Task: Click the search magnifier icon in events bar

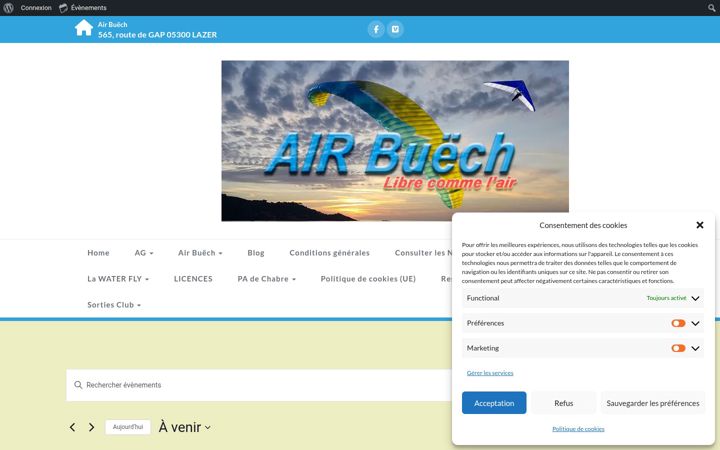Action: pyautogui.click(x=78, y=385)
